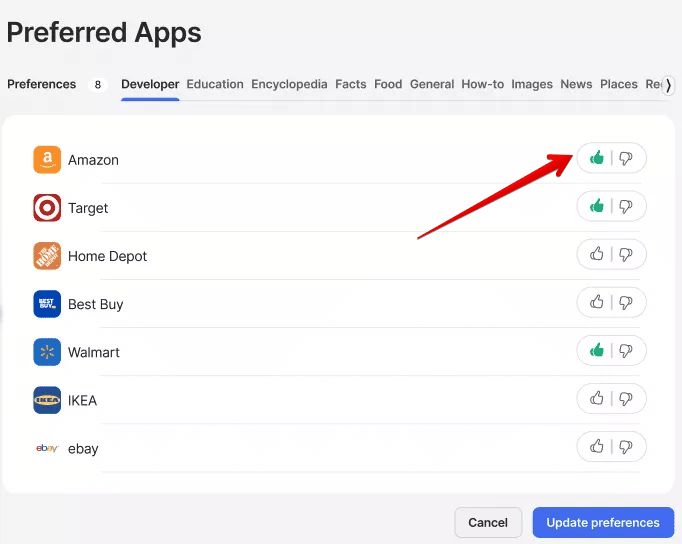Toggle off the Amazon thumbs up

click(597, 158)
